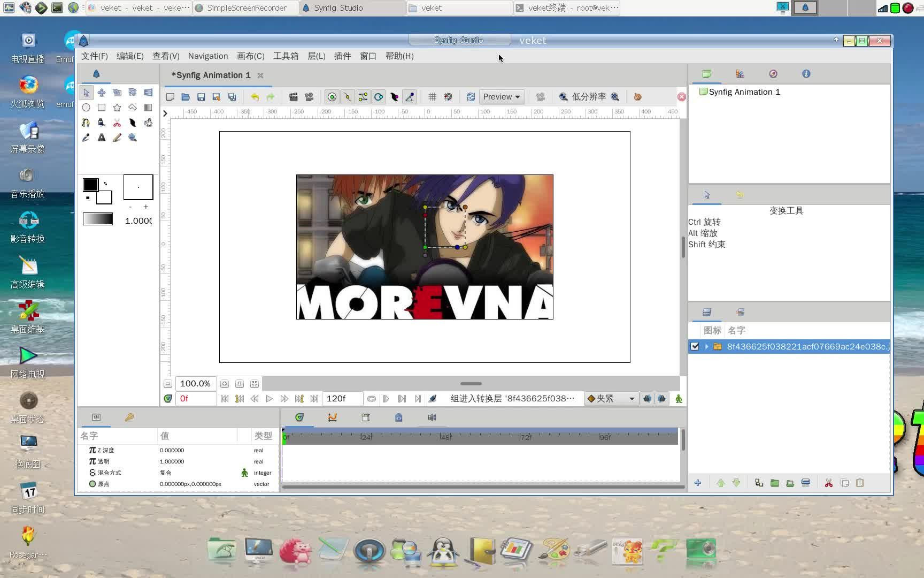This screenshot has height=578, width=924.
Task: Open the 查看(V) menu
Action: (166, 56)
